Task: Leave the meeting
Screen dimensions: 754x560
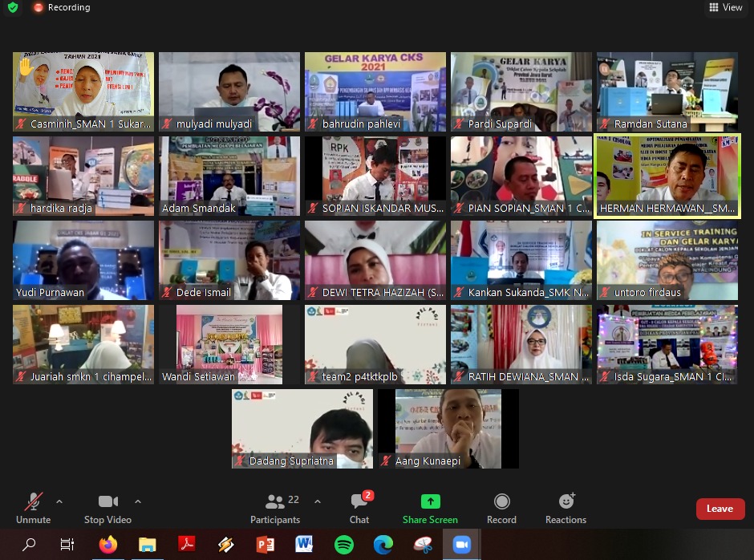Action: tap(720, 509)
